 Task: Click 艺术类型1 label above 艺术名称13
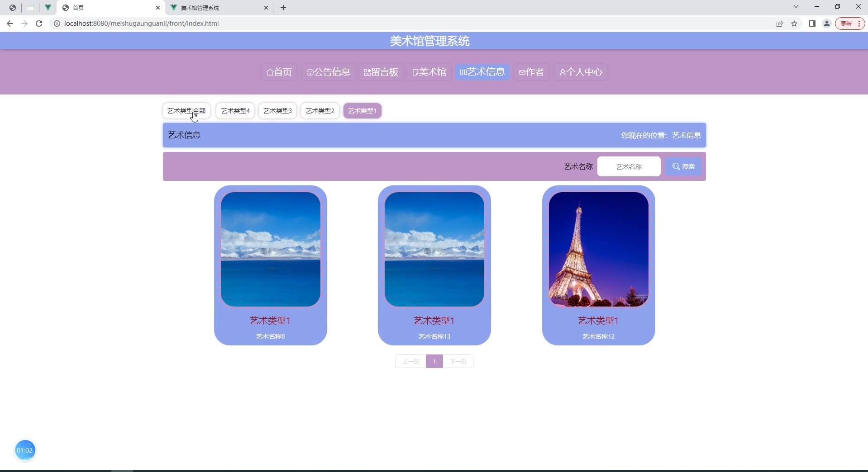click(x=434, y=321)
